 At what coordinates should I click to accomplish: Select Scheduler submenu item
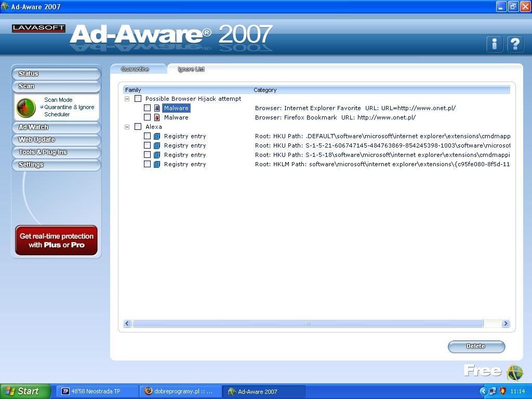click(x=57, y=115)
